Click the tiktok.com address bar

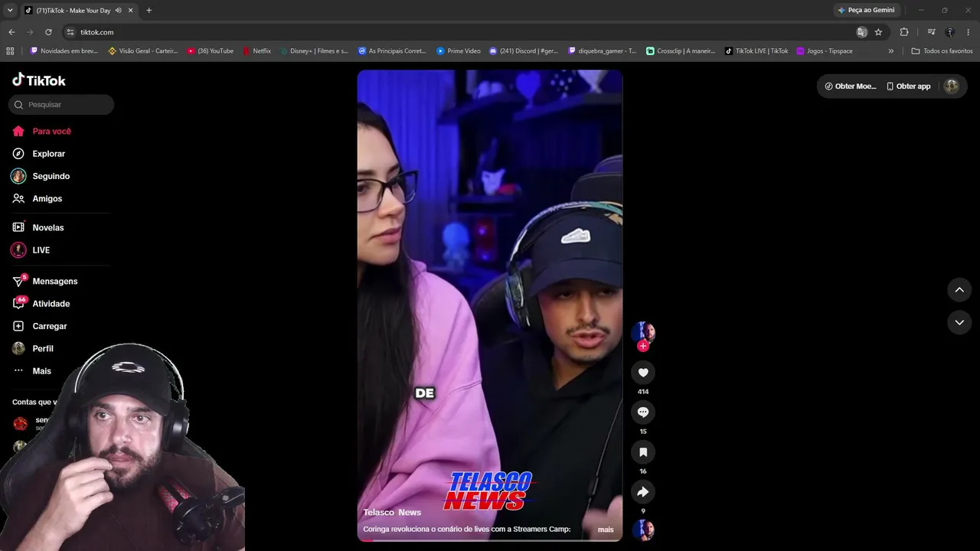coord(459,32)
